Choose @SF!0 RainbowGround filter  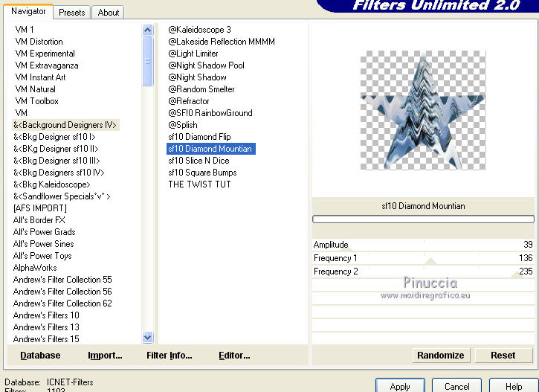210,113
